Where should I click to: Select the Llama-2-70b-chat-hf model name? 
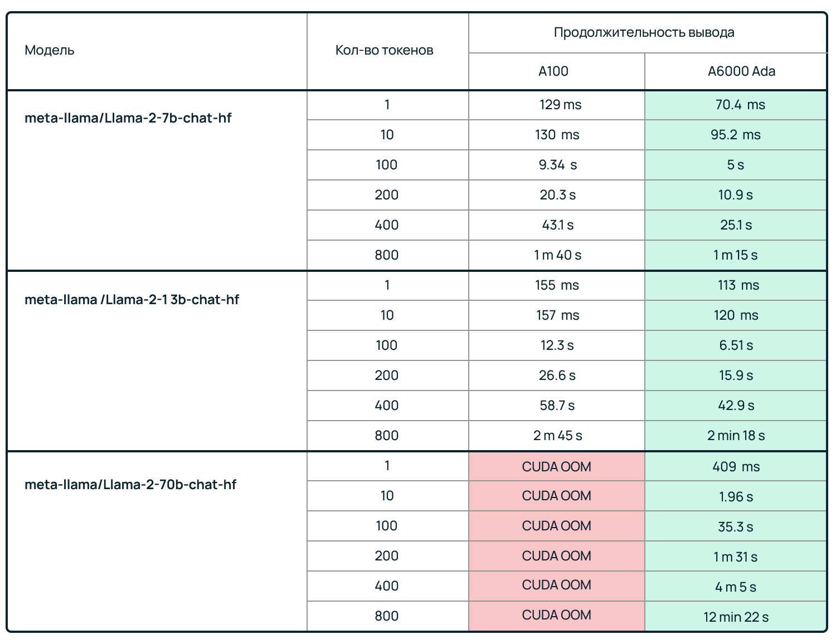[130, 485]
